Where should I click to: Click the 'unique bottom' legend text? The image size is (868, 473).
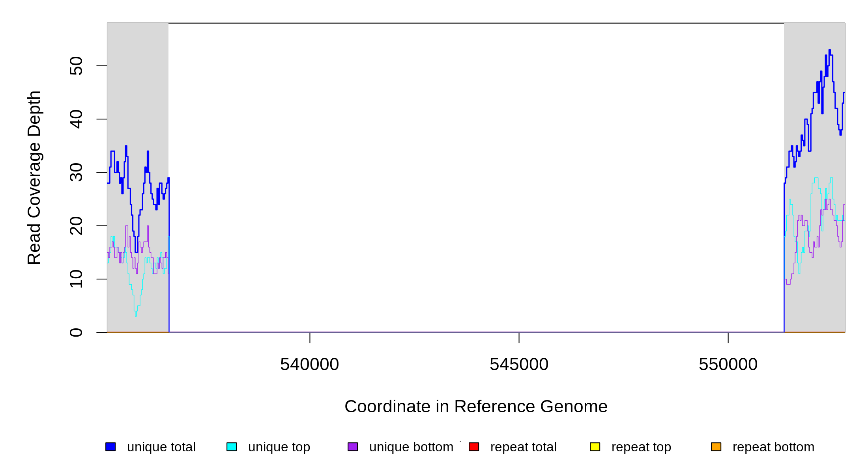[411, 447]
